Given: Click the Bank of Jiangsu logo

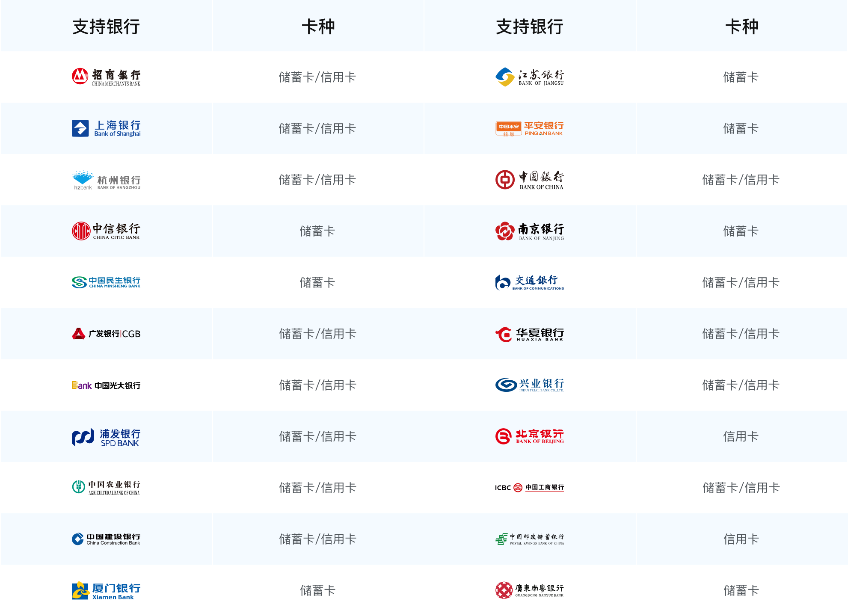Looking at the screenshot, I should 530,77.
